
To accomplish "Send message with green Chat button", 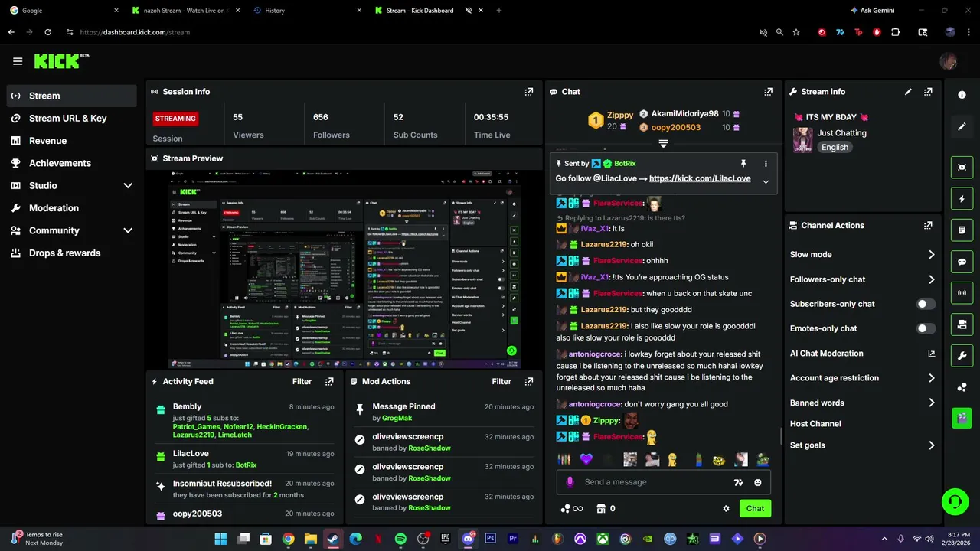I will [755, 508].
